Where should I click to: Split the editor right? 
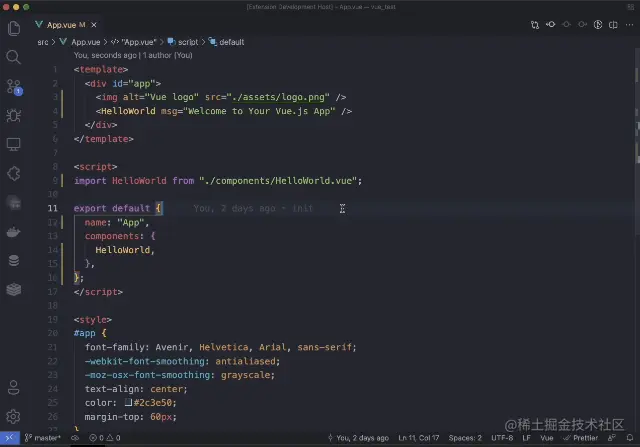pyautogui.click(x=613, y=25)
